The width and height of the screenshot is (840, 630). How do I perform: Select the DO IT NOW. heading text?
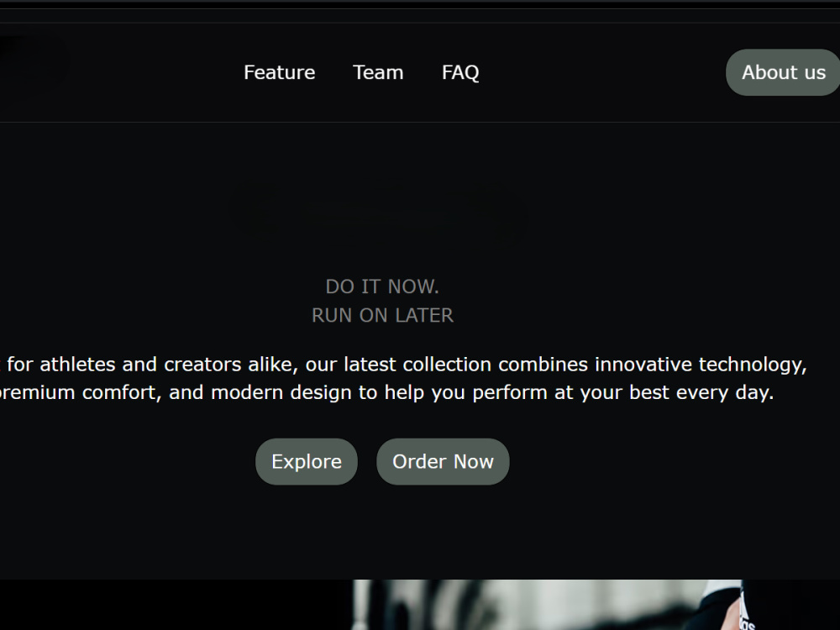tap(382, 286)
